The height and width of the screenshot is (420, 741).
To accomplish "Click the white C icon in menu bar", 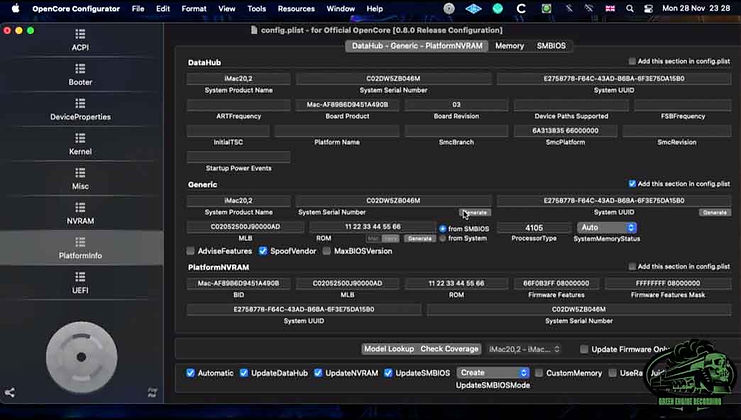I will pyautogui.click(x=521, y=9).
